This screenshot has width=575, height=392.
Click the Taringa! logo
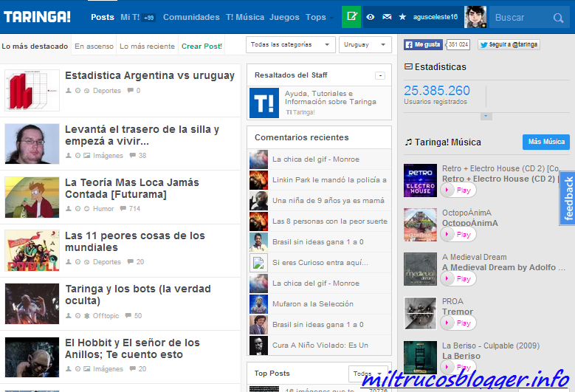coord(38,17)
